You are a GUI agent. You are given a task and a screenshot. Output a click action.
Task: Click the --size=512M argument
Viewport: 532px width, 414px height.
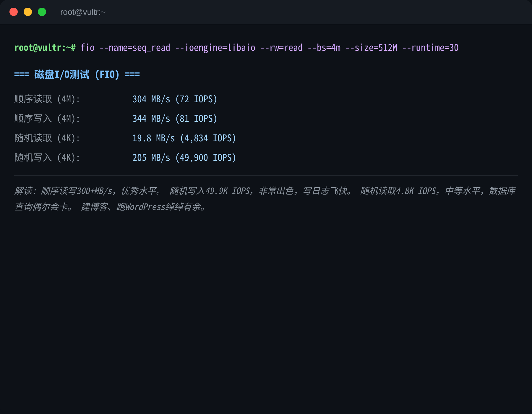coord(371,48)
